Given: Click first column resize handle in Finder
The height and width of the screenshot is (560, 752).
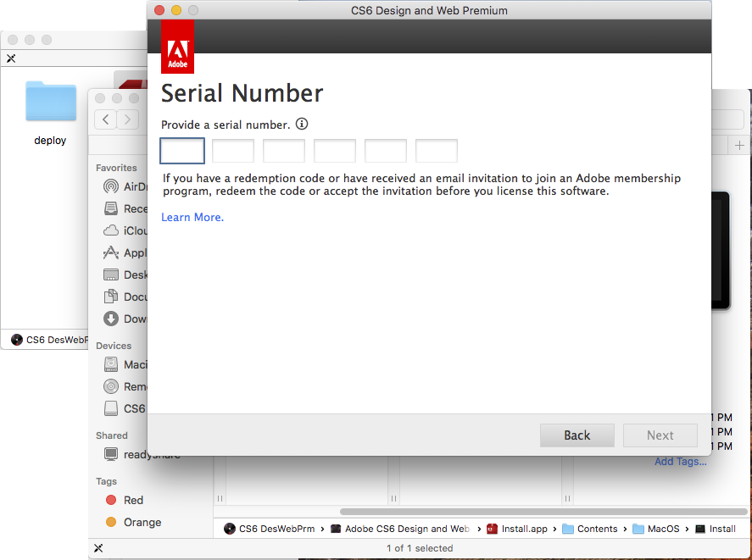Looking at the screenshot, I should [x=220, y=499].
